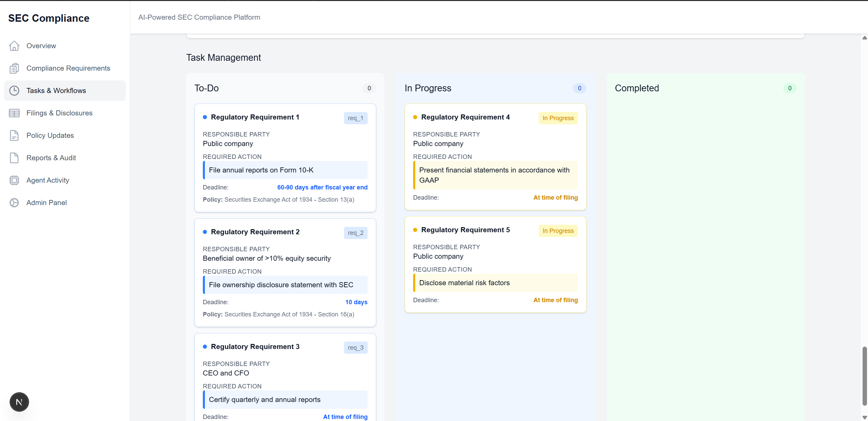Click the Overview home icon
The height and width of the screenshot is (421, 868).
point(14,46)
